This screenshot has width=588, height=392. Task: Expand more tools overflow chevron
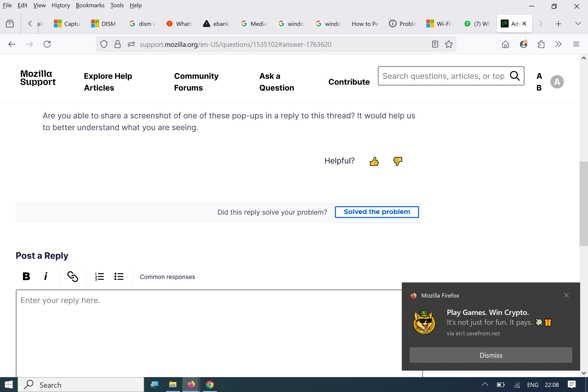pyautogui.click(x=558, y=44)
